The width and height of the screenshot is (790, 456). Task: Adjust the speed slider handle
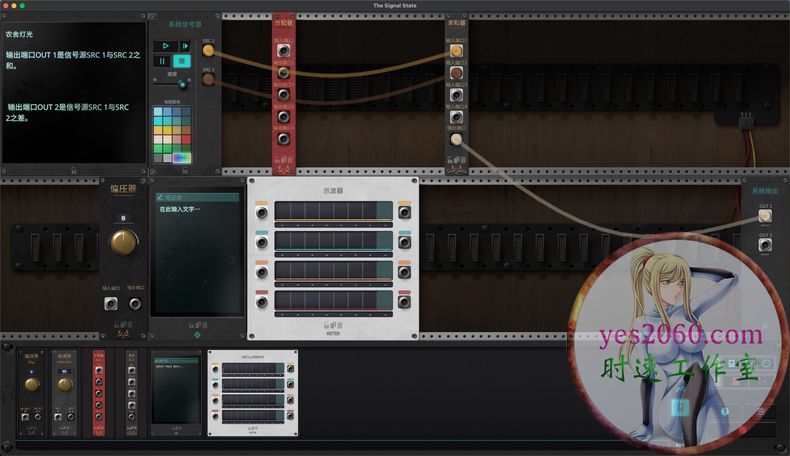(x=182, y=85)
